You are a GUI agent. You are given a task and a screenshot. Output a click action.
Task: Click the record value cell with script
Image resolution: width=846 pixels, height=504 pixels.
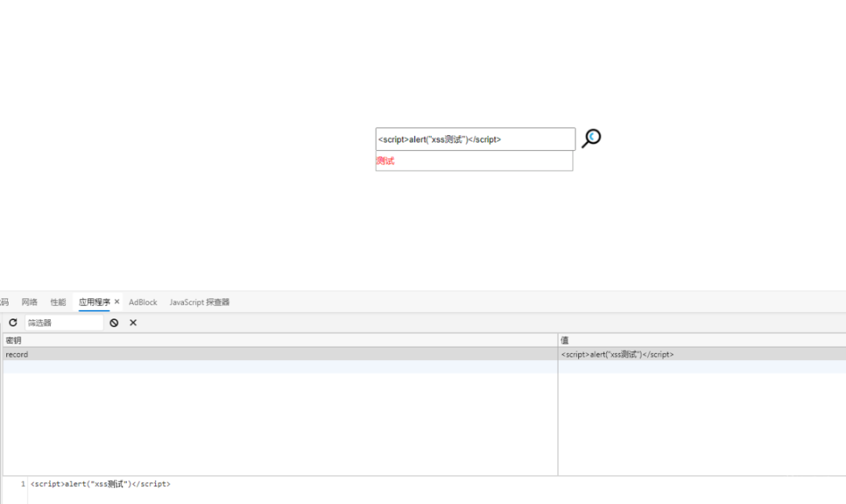702,355
